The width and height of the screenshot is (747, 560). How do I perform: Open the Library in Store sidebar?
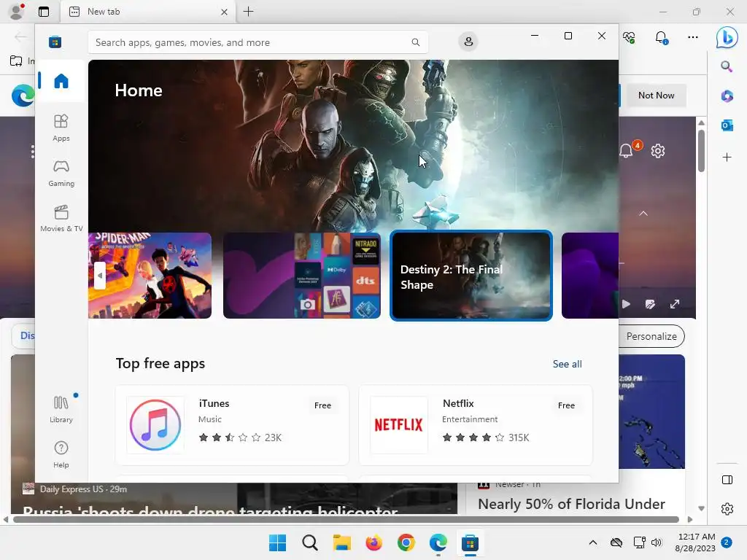coord(61,410)
